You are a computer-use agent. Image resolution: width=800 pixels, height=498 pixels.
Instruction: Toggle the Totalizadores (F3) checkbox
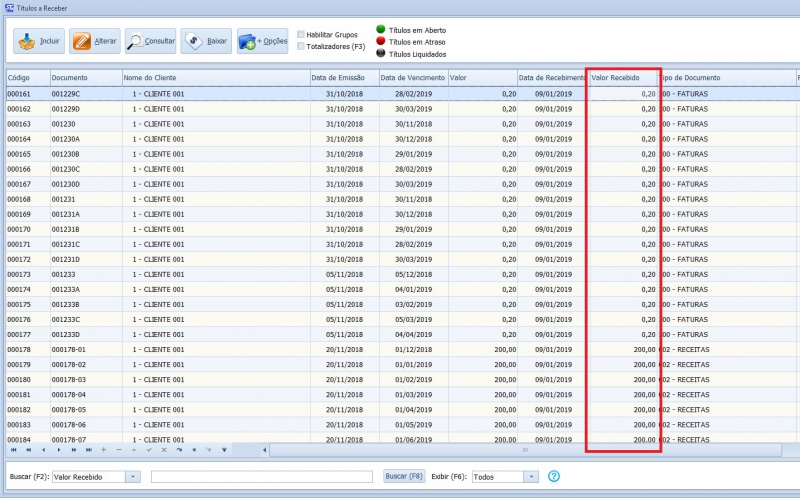click(301, 46)
